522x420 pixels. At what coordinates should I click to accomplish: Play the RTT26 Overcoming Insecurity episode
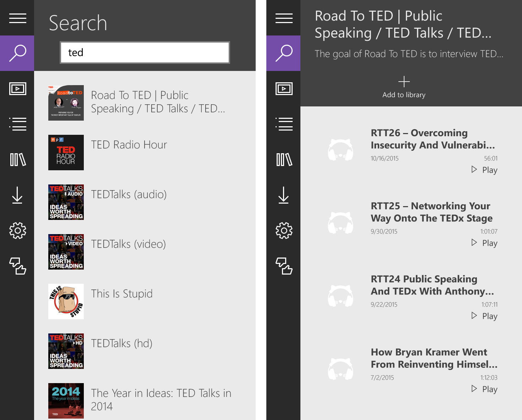[x=484, y=170]
